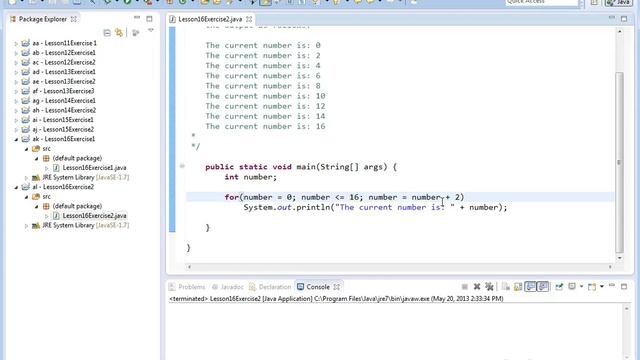
Task: Terminate the running program in Console
Action: pos(464,287)
